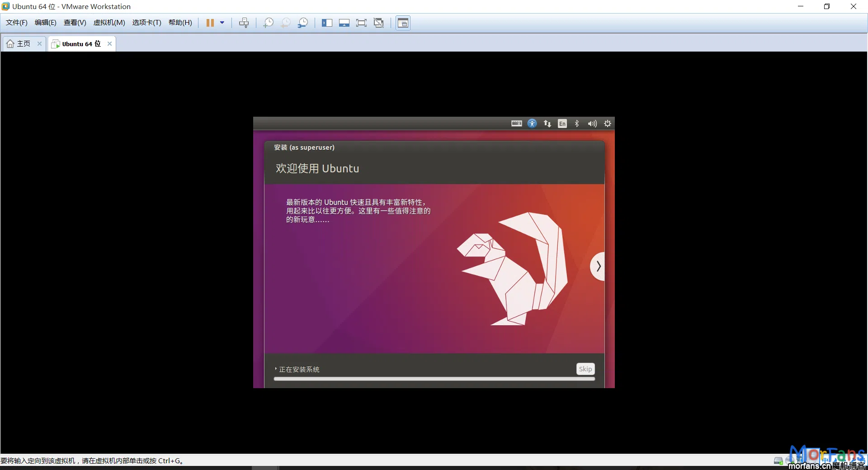Click the hard disk status icon in status bar
This screenshot has height=470, width=868.
[778, 461]
